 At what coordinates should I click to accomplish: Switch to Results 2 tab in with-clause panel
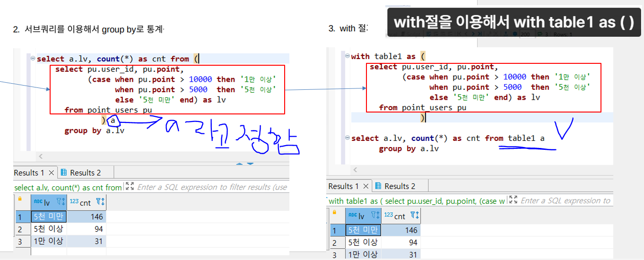(x=400, y=186)
